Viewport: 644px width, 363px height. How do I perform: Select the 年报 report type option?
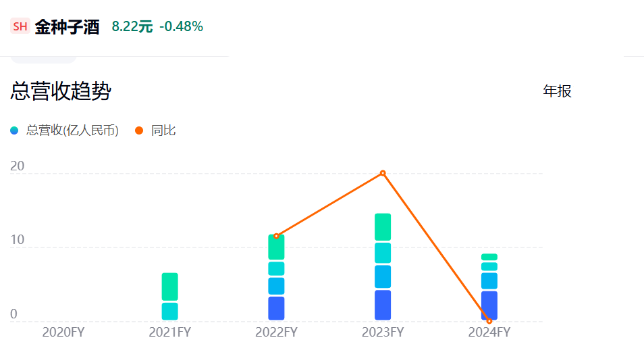(557, 91)
